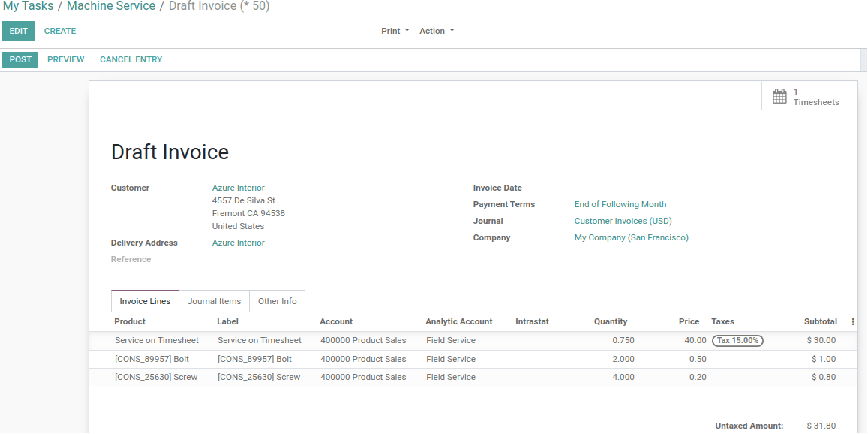
Task: Select the Service on Timesheet label cell
Action: pyautogui.click(x=260, y=340)
